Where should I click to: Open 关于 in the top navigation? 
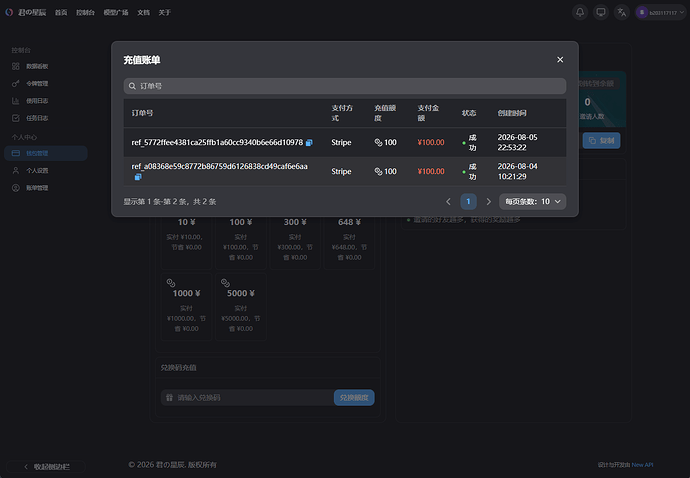point(165,13)
